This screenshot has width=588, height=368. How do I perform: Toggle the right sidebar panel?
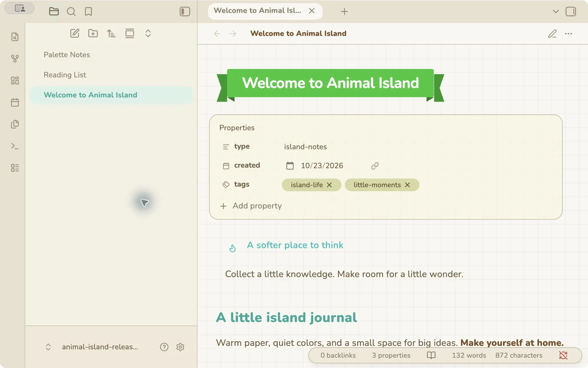(571, 11)
